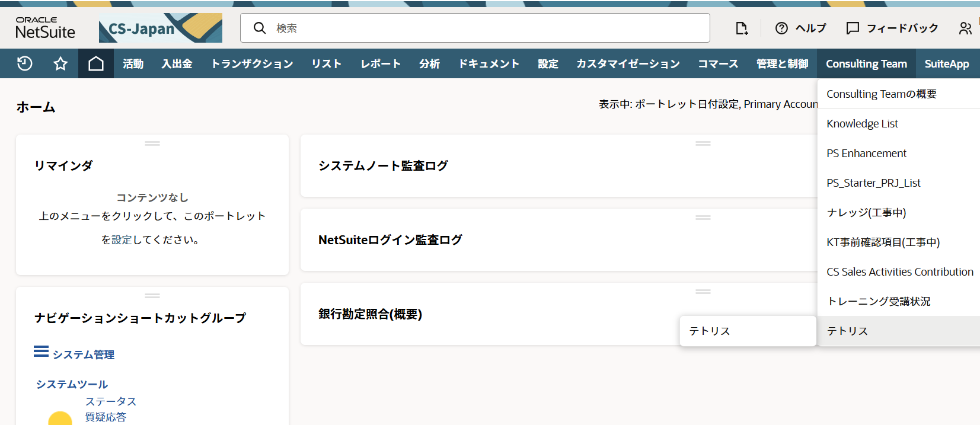This screenshot has height=425, width=980.
Task: Open the recent records clock icon
Action: (25, 63)
